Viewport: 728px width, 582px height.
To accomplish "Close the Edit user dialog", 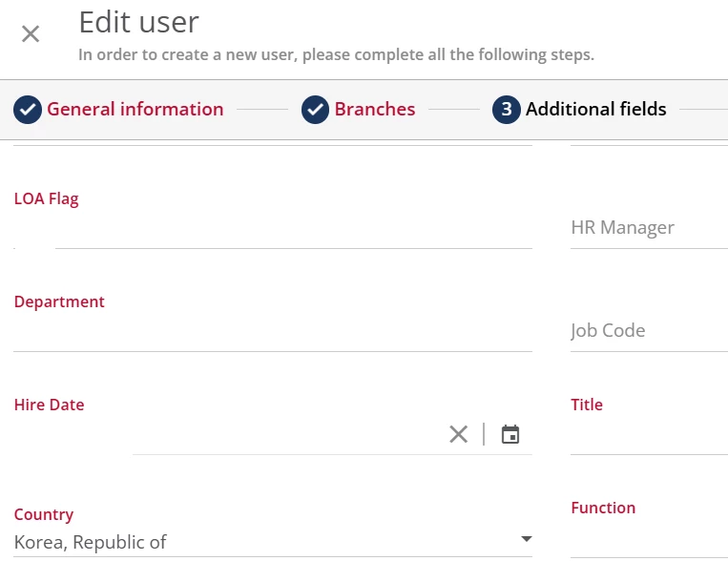I will point(31,34).
